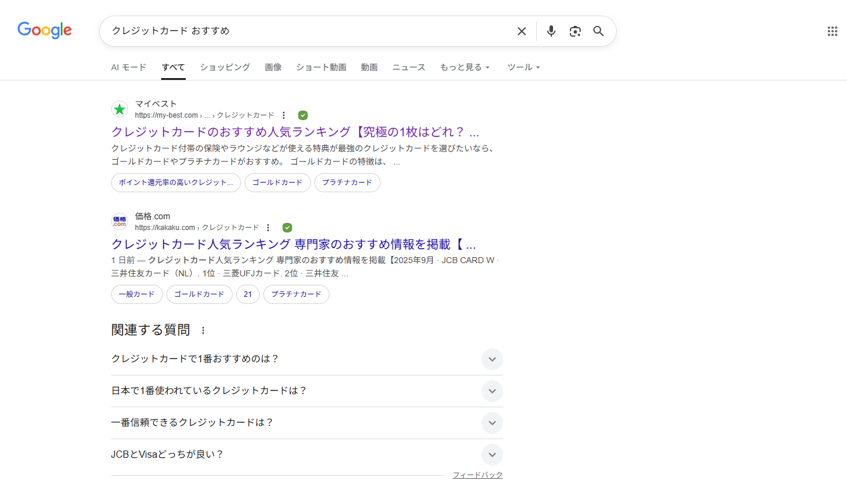Click the 価格.com site favicon
The image size is (847, 504).
tap(120, 222)
